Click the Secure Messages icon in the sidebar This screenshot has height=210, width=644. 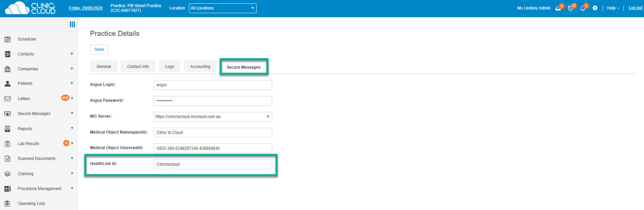point(7,114)
